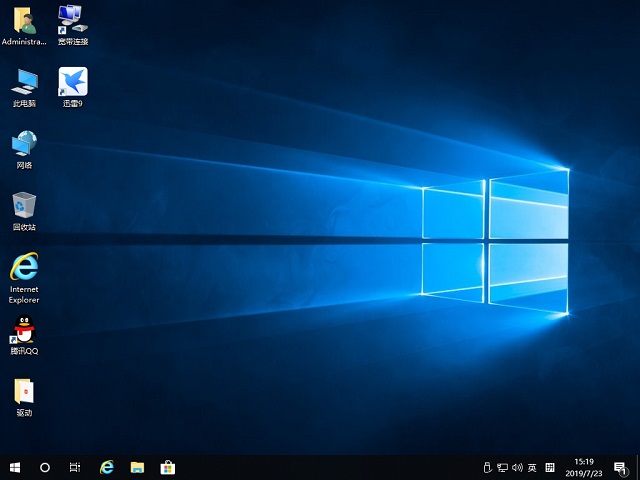Open the Windows Start menu
This screenshot has height=480, width=640.
[15, 467]
